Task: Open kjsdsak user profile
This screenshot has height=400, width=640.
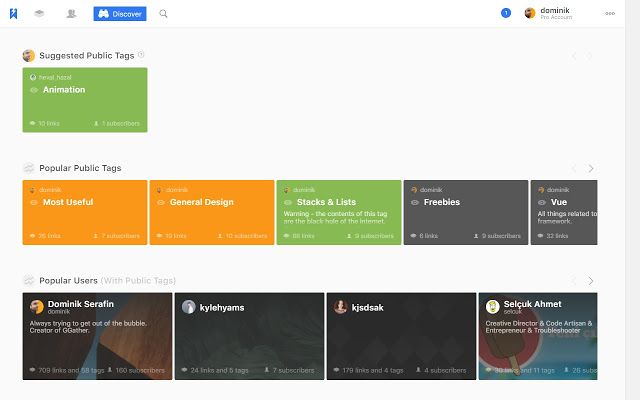Action: [x=401, y=336]
